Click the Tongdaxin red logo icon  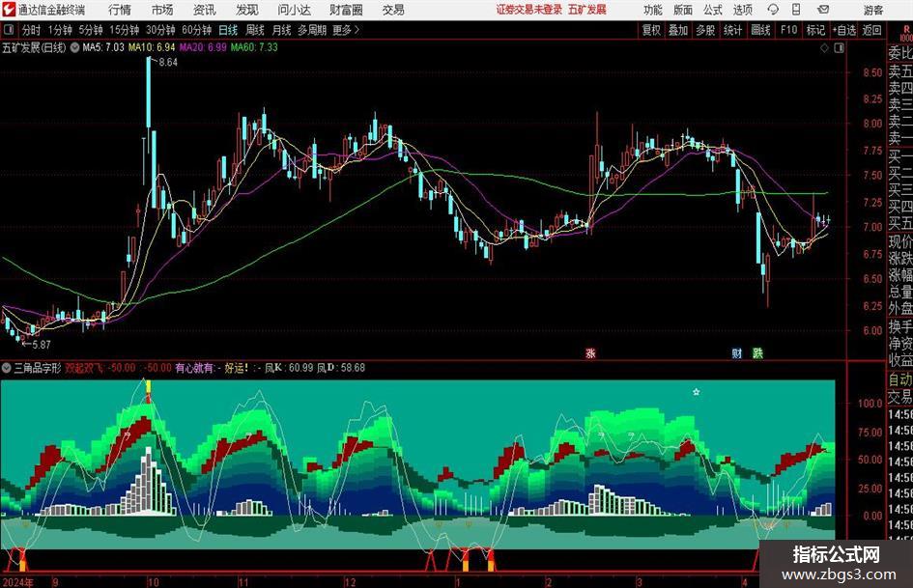tap(9, 10)
